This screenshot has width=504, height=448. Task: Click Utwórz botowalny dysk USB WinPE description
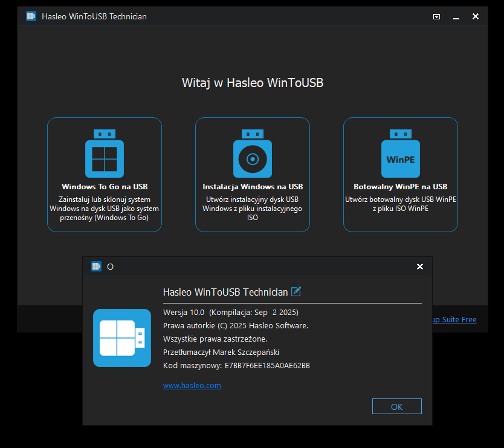pos(401,204)
